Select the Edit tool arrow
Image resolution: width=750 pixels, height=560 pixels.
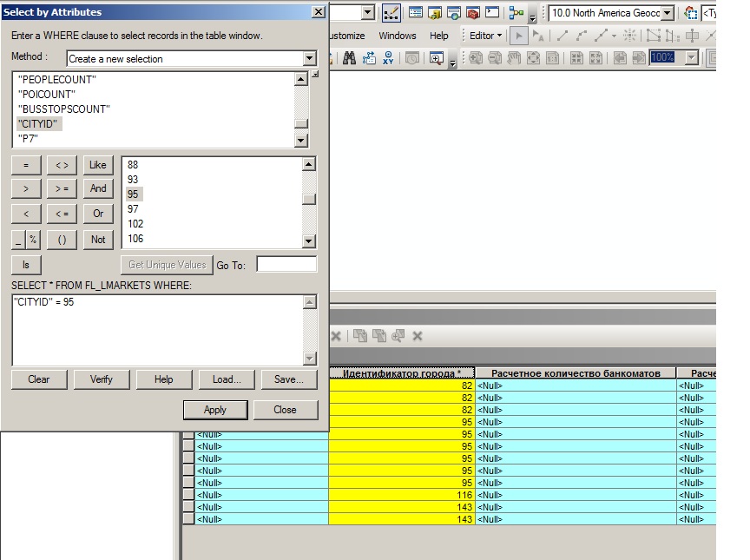[519, 36]
